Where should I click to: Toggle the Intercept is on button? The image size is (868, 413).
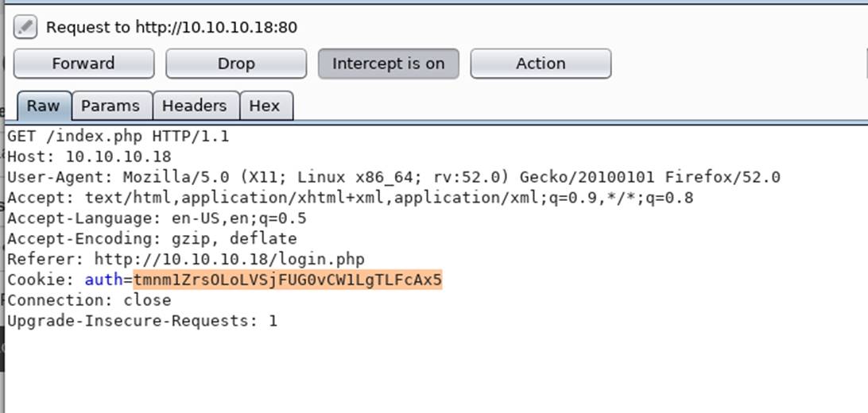[x=388, y=64]
